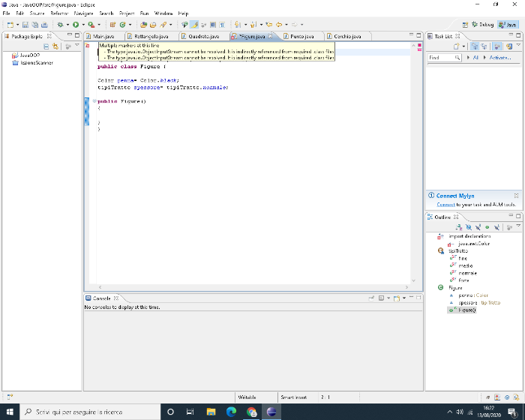This screenshot has height=420, width=525.
Task: Toggle Mark Occurrences highlighter icon
Action: 194,25
